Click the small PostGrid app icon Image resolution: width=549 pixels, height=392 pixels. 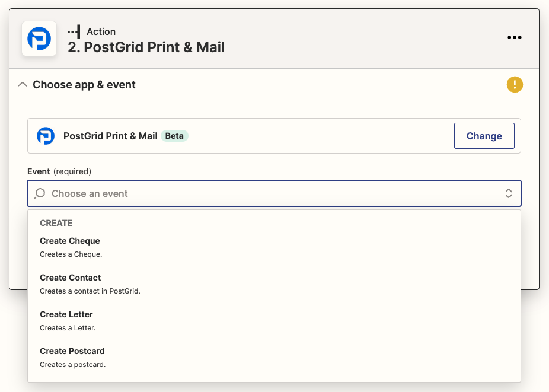(46, 136)
